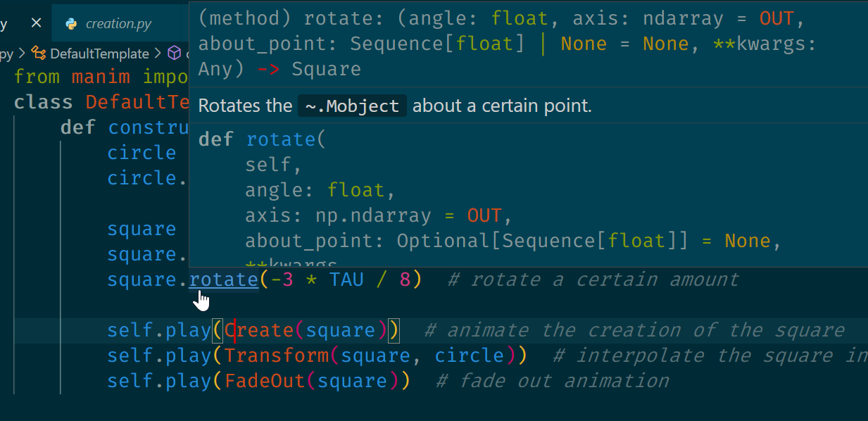Click the OUT default value in the signature

[776, 18]
